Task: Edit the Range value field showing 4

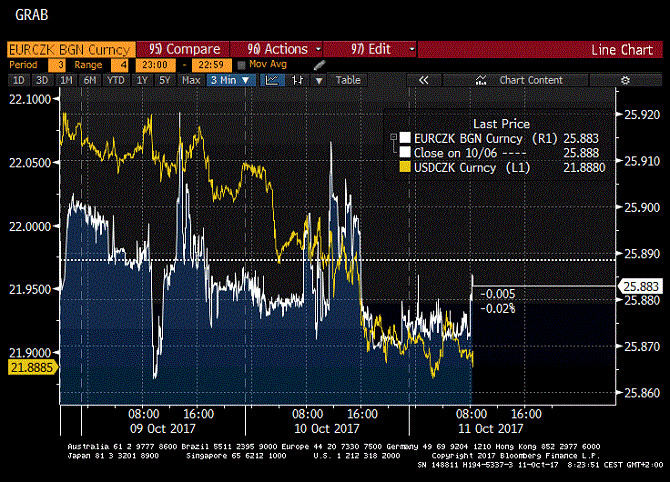Action: pos(120,65)
